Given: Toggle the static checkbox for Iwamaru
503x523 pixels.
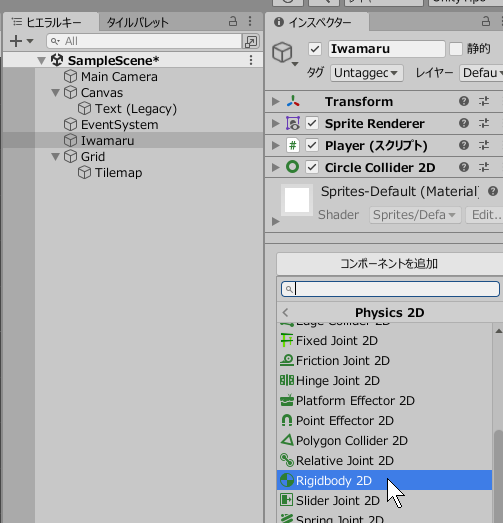Looking at the screenshot, I should [x=456, y=49].
